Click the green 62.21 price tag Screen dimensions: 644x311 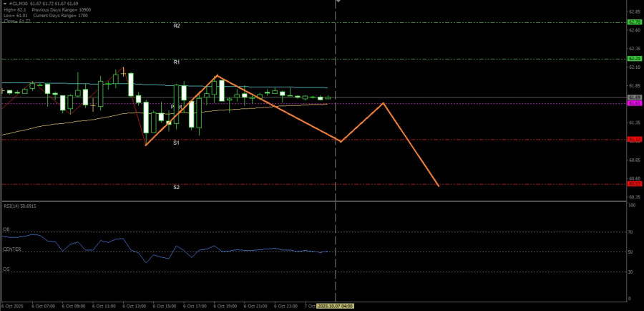[634, 59]
